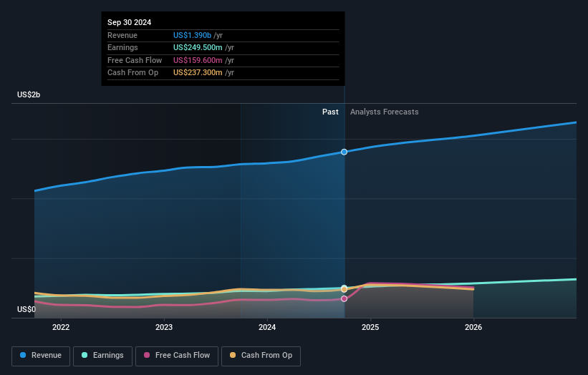Viewport: 588px width, 375px height.
Task: Click the 2026 x-axis label
Action: tap(473, 327)
